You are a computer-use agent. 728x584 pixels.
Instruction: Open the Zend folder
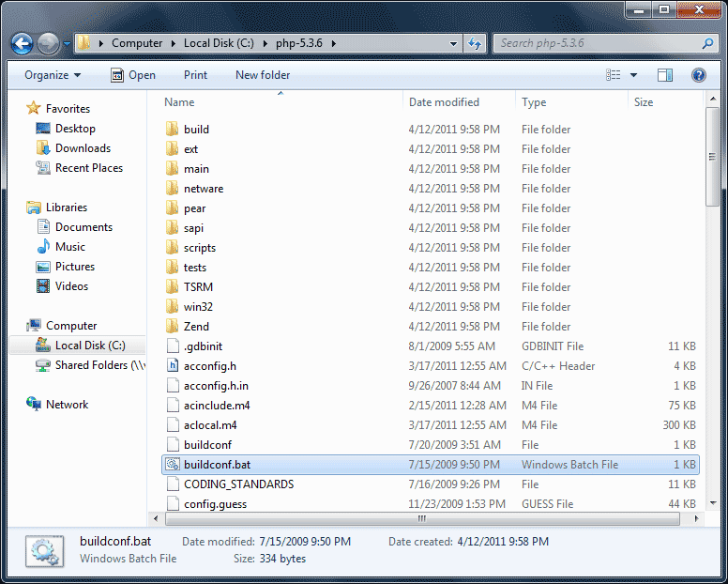point(196,327)
